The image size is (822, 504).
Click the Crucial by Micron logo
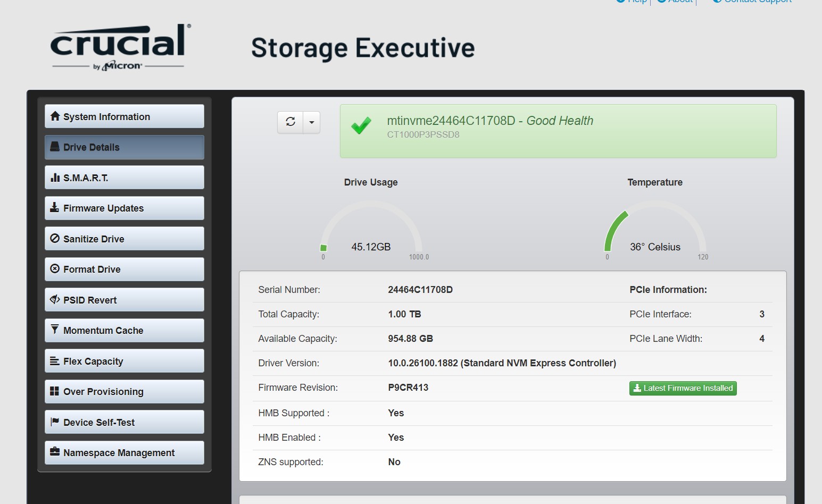[x=120, y=47]
